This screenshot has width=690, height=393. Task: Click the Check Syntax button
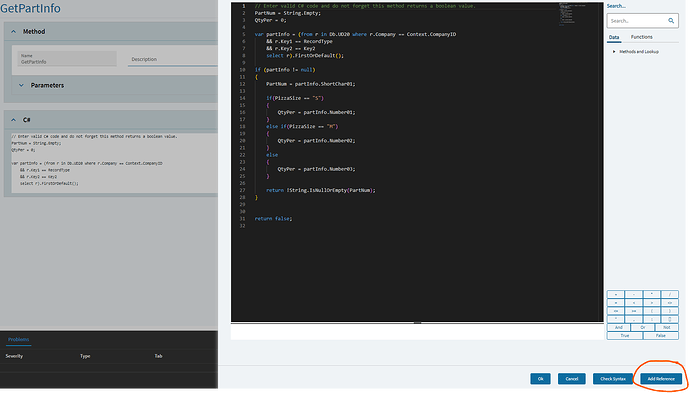[613, 378]
